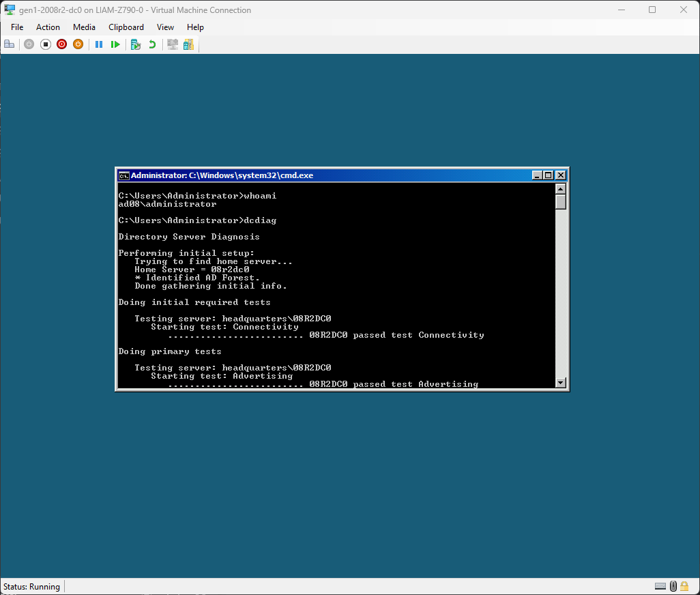The image size is (700, 595).
Task: Open the Help menu
Action: point(195,27)
